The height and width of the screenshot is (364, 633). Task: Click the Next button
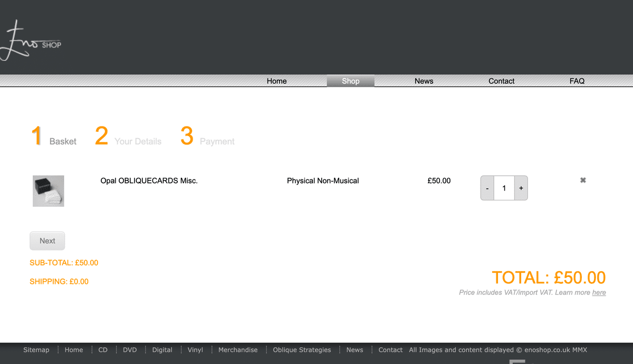click(47, 241)
